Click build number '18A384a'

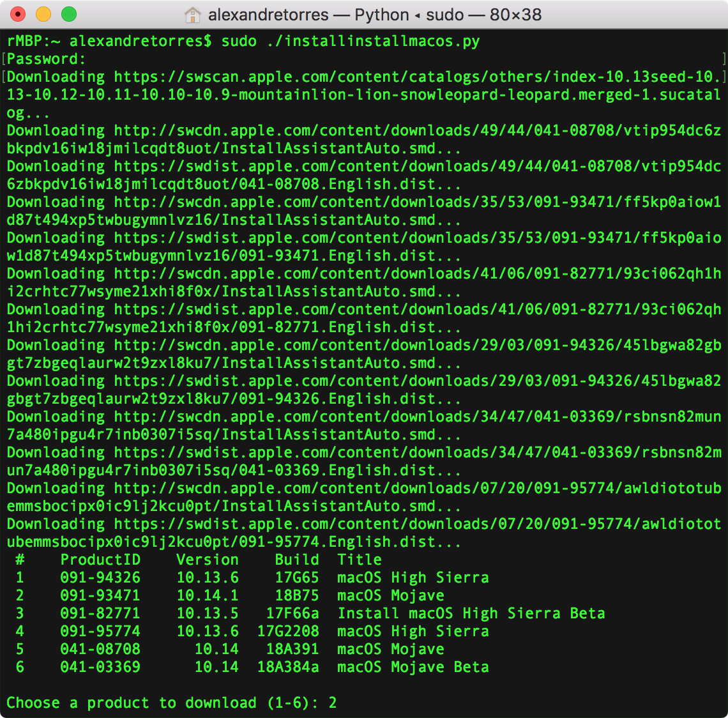coord(288,667)
